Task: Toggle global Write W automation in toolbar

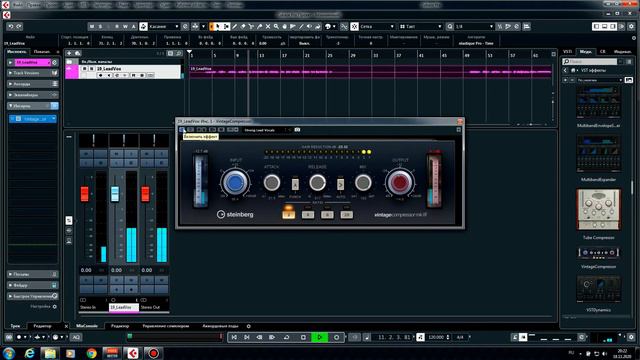Action: (125, 27)
